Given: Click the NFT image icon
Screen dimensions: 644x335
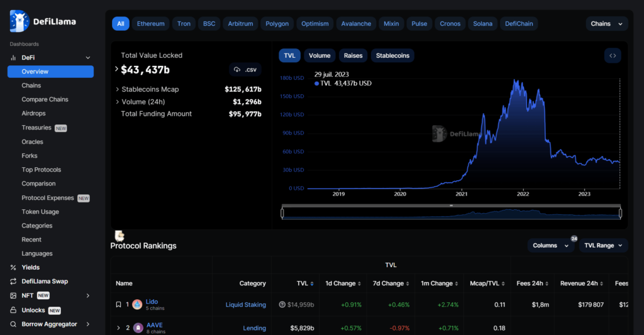Looking at the screenshot, I should tap(13, 295).
